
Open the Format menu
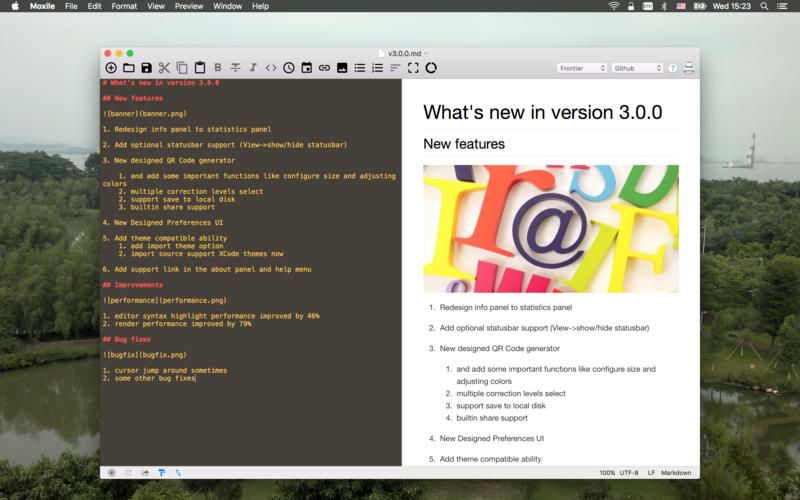point(124,6)
